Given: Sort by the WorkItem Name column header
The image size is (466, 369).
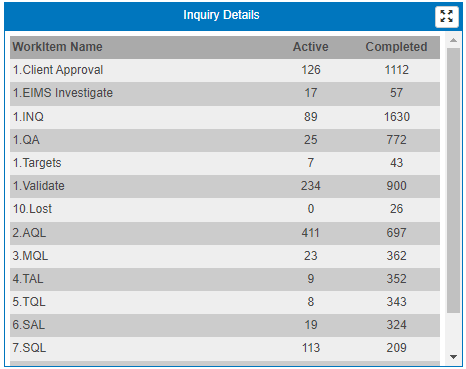Looking at the screenshot, I should point(57,47).
